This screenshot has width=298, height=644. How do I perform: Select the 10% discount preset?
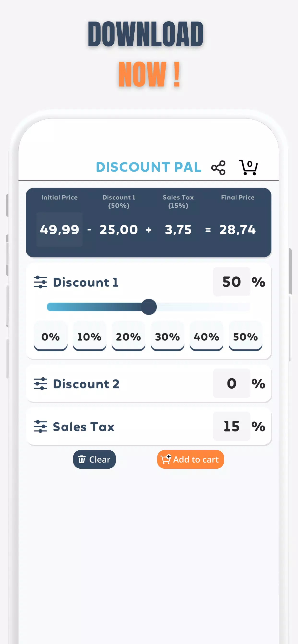(x=89, y=337)
